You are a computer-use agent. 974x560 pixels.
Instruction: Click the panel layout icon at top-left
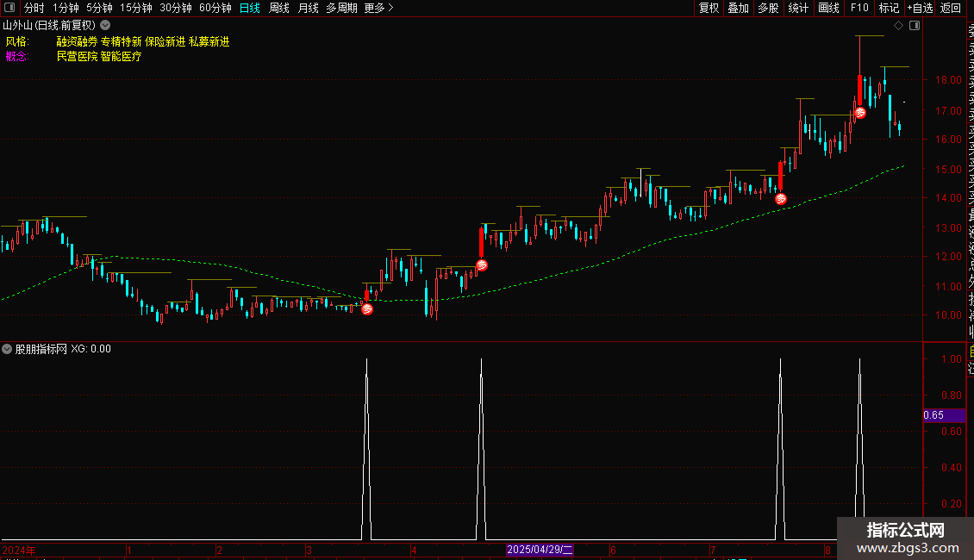(x=9, y=8)
